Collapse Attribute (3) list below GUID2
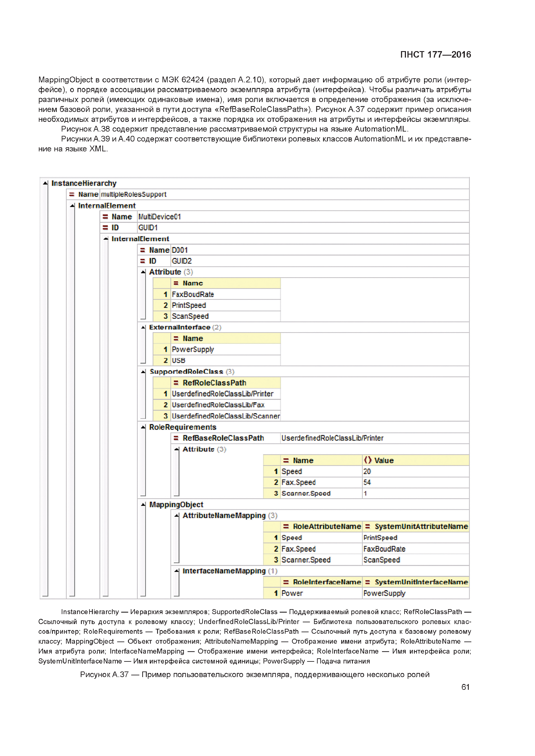 (143, 272)
